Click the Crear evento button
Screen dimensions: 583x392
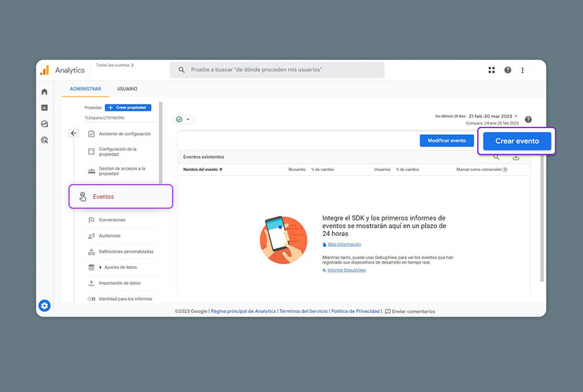click(x=517, y=141)
